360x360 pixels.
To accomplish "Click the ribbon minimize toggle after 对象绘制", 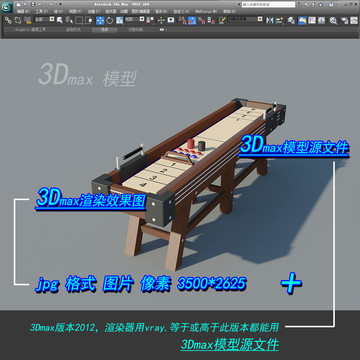I will [x=162, y=30].
